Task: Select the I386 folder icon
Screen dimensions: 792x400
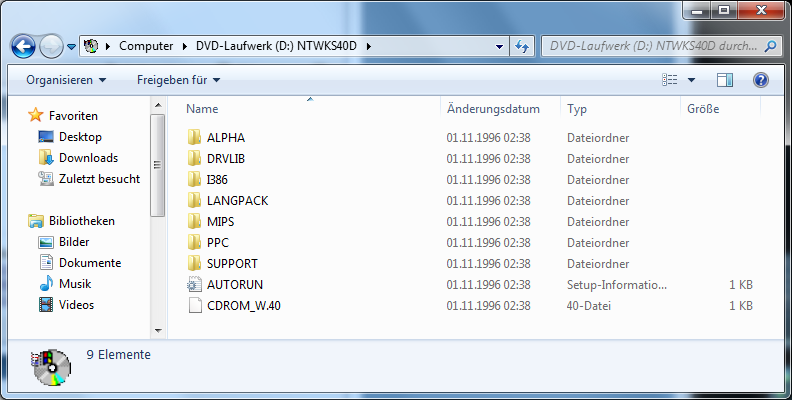Action: (x=194, y=179)
